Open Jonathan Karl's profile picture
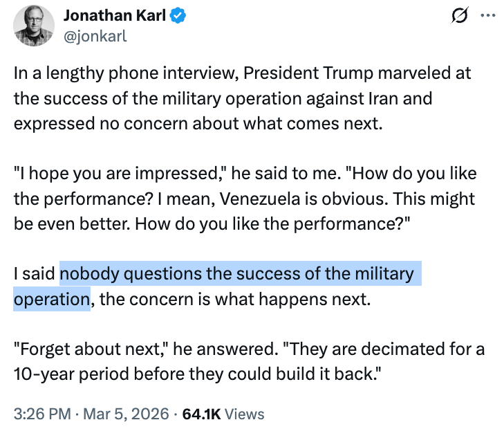Image resolution: width=504 pixels, height=429 pixels. click(32, 26)
